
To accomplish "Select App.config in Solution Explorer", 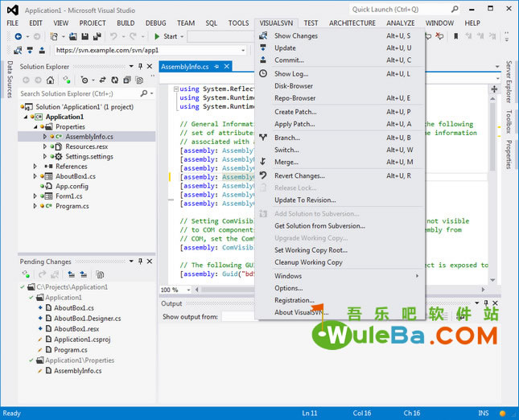I will 72,186.
